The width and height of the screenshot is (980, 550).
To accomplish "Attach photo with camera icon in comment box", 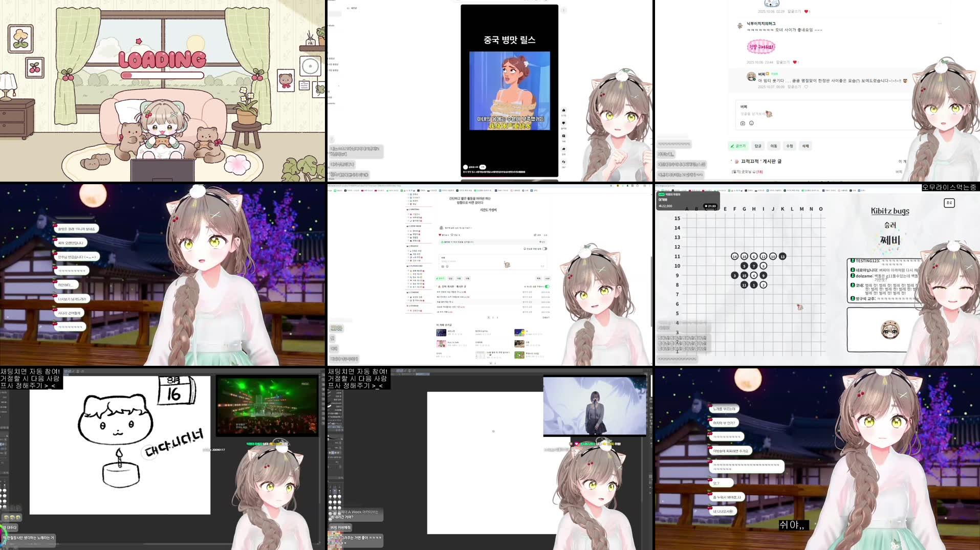I will point(743,123).
